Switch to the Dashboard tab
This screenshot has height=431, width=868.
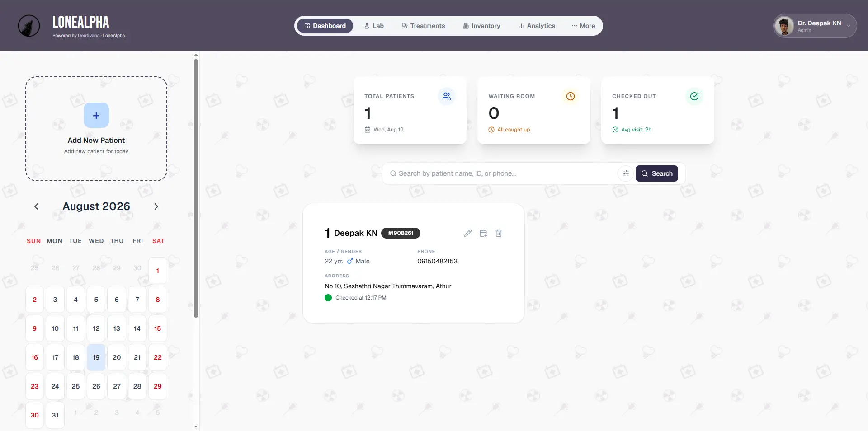coord(325,26)
